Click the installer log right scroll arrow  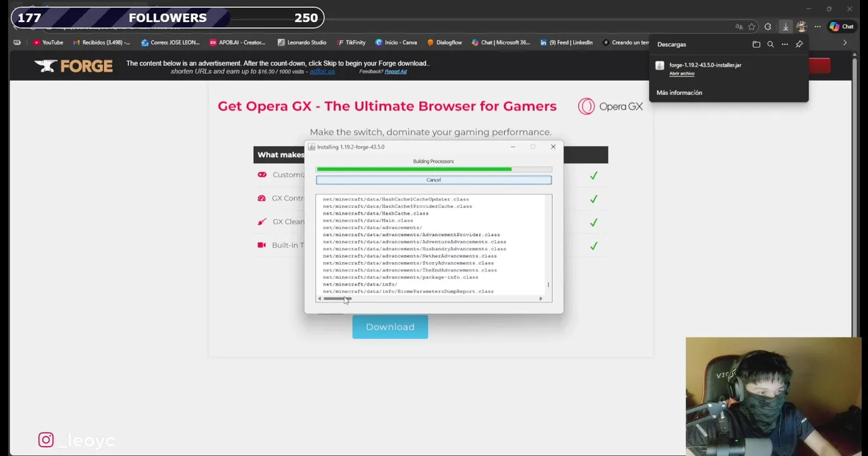(540, 298)
